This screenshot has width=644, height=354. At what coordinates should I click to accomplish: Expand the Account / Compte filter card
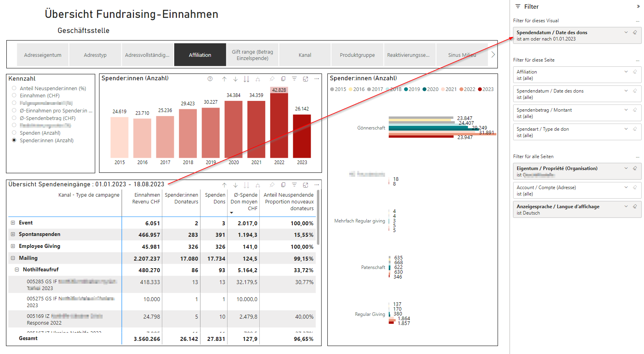tap(626, 188)
